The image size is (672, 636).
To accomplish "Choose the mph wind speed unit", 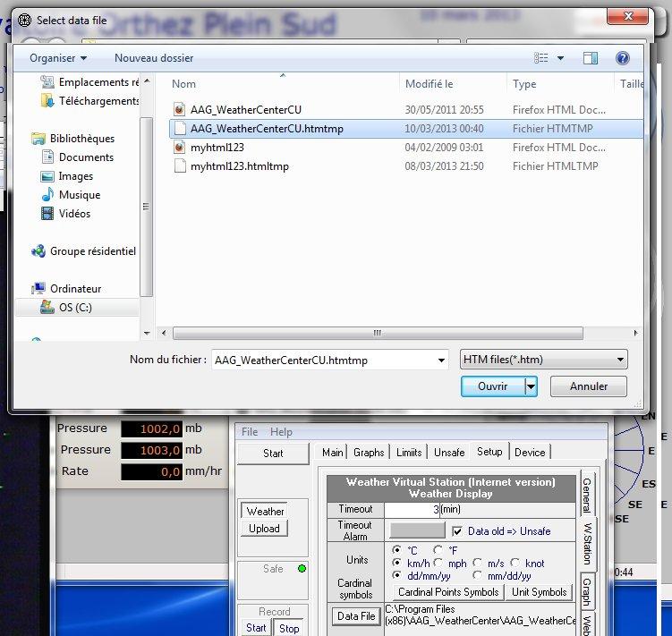I will coord(438,563).
